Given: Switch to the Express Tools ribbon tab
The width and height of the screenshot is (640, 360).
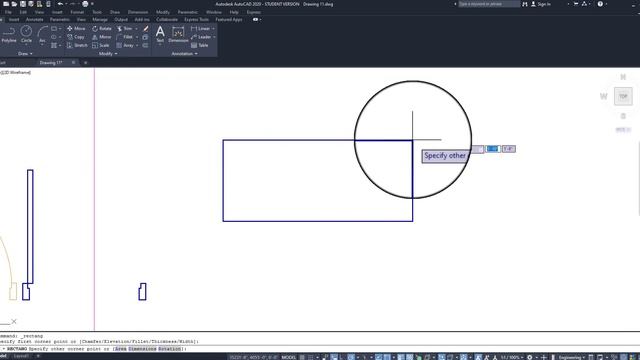Looking at the screenshot, I should 196,20.
